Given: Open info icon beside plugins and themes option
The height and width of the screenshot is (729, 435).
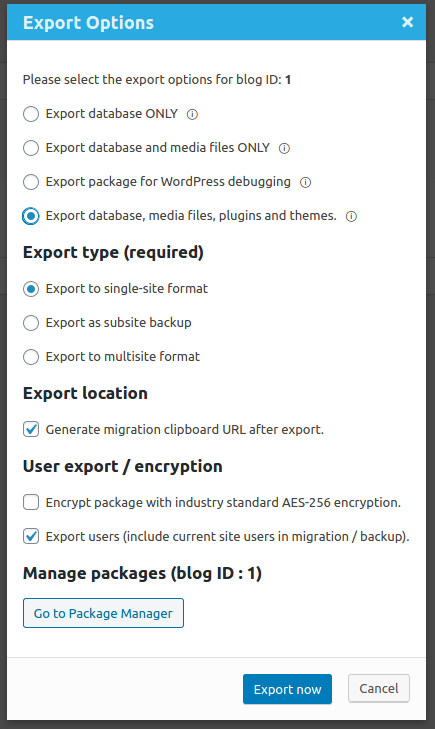Looking at the screenshot, I should coord(351,216).
